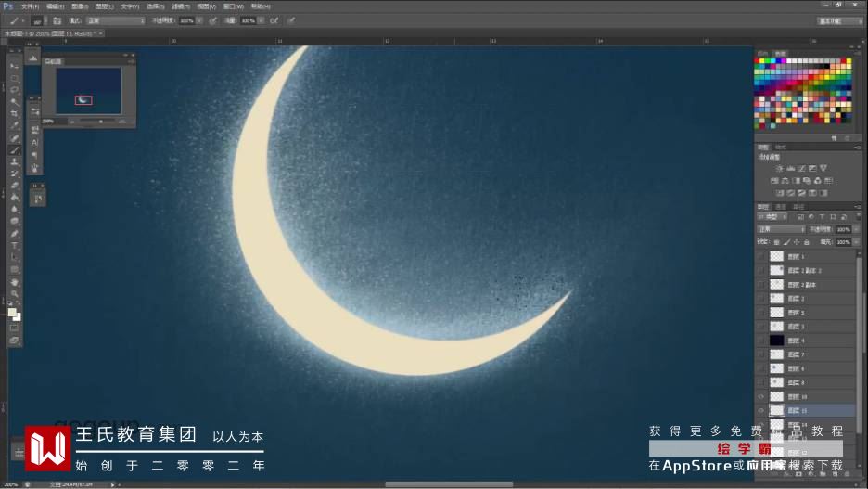Open the workspace switcher dropdown
The width and height of the screenshot is (868, 489).
[x=840, y=20]
